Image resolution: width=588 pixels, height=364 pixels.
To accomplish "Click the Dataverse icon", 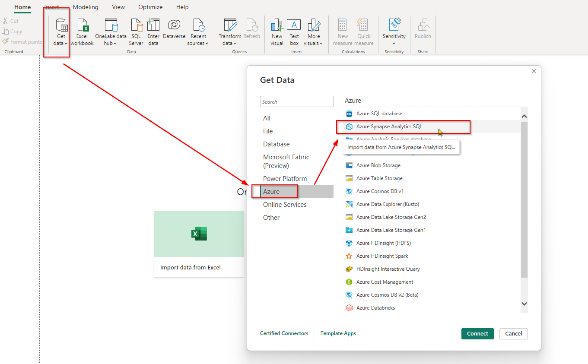I will (174, 29).
